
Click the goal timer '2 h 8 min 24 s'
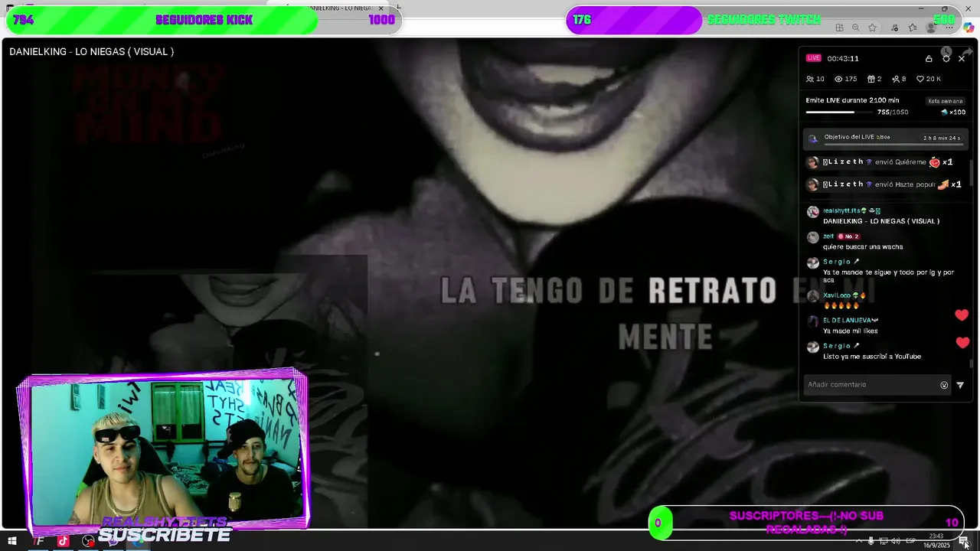(x=941, y=138)
